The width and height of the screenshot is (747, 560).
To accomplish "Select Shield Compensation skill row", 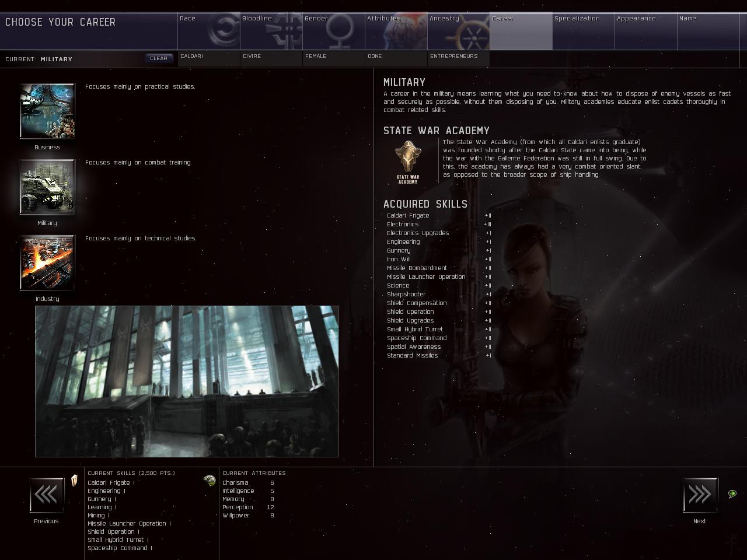I will coord(439,303).
